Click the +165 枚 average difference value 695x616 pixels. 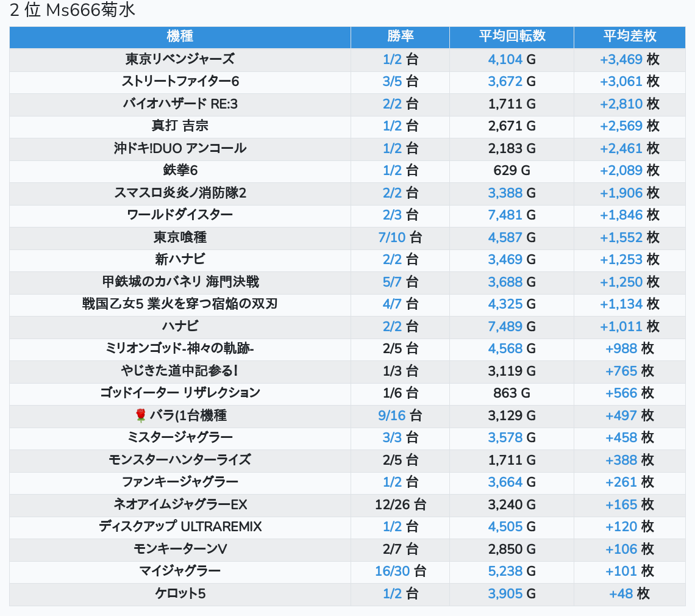(629, 504)
